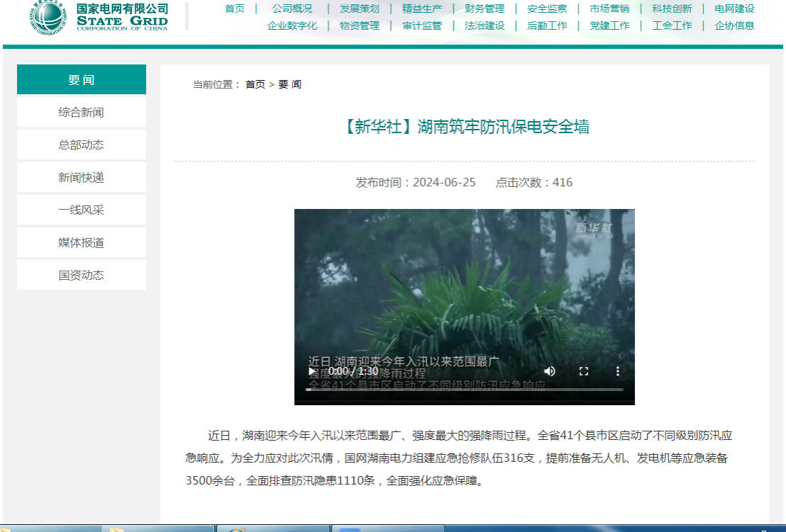Click the State Grid globe logo

pyautogui.click(x=48, y=17)
